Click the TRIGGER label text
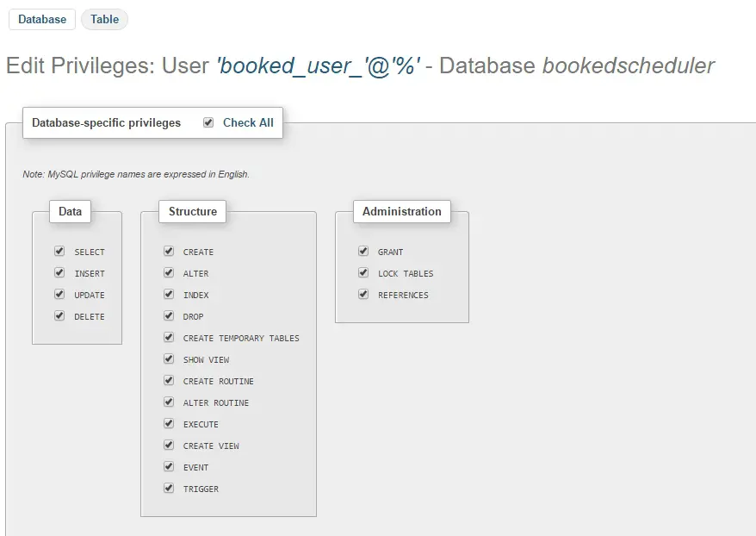Image resolution: width=756 pixels, height=536 pixels. point(201,489)
